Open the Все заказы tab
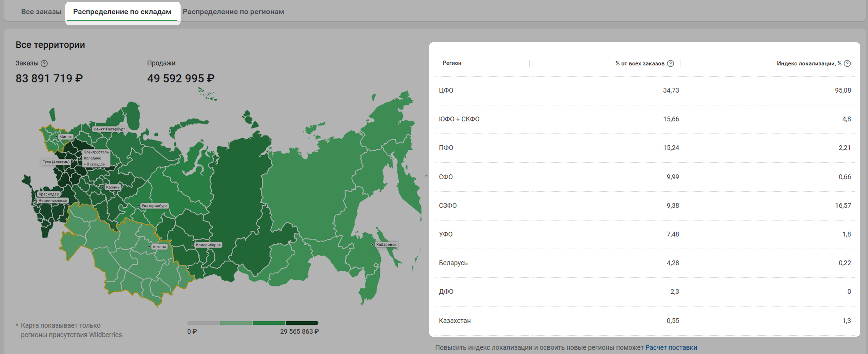868x354 pixels. pos(41,12)
